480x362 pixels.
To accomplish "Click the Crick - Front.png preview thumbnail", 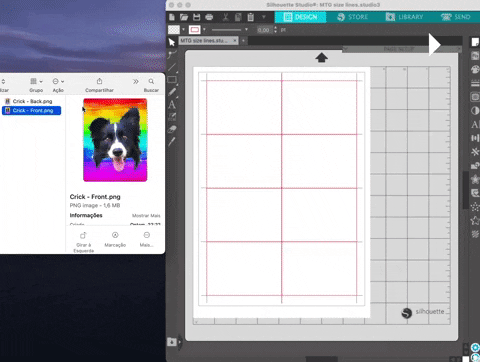I will coord(115,140).
